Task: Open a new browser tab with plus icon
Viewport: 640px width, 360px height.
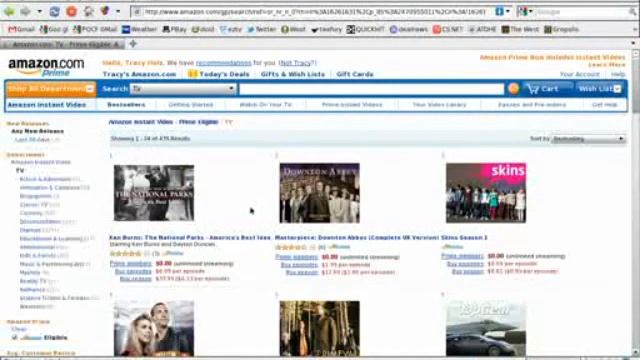Action: 133,44
